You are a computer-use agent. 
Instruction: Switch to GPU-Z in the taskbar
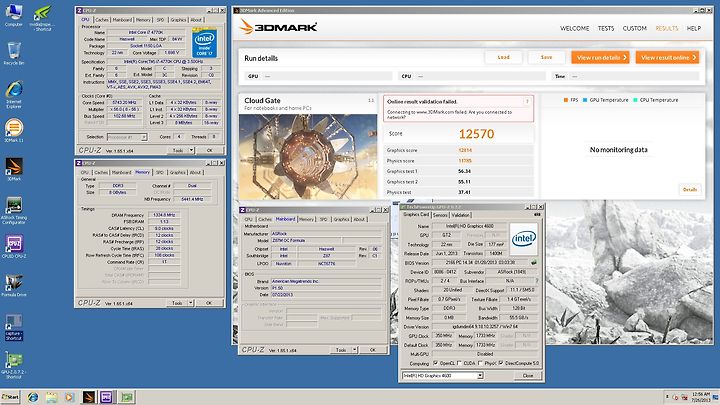click(127, 397)
